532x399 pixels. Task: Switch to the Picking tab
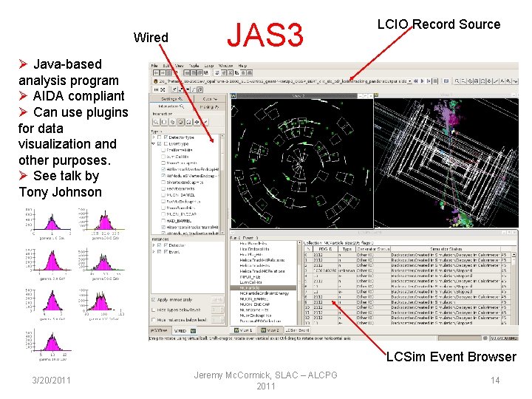[209, 106]
